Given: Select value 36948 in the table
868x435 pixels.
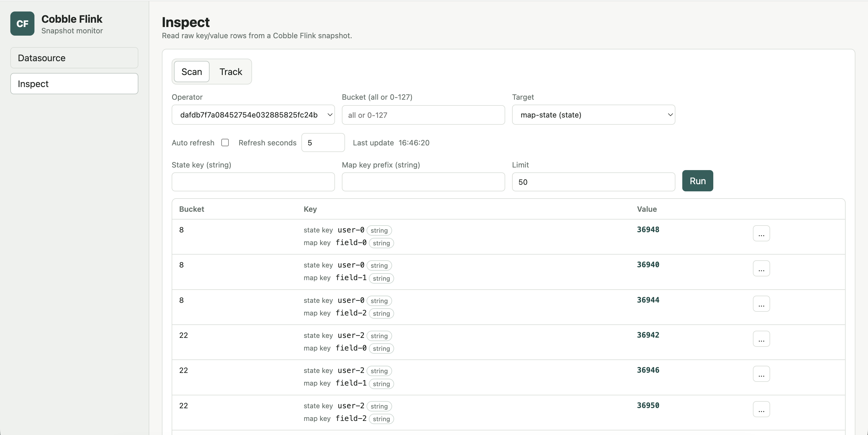Looking at the screenshot, I should coord(648,230).
